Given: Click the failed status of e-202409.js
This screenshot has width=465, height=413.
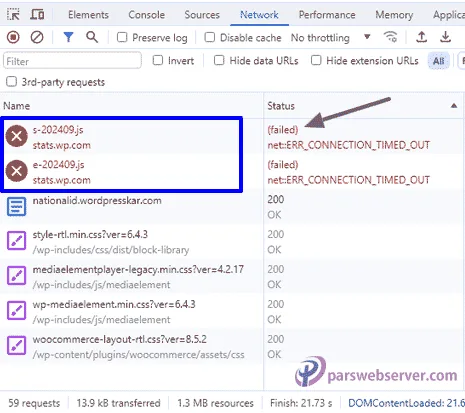Looking at the screenshot, I should pyautogui.click(x=283, y=165).
